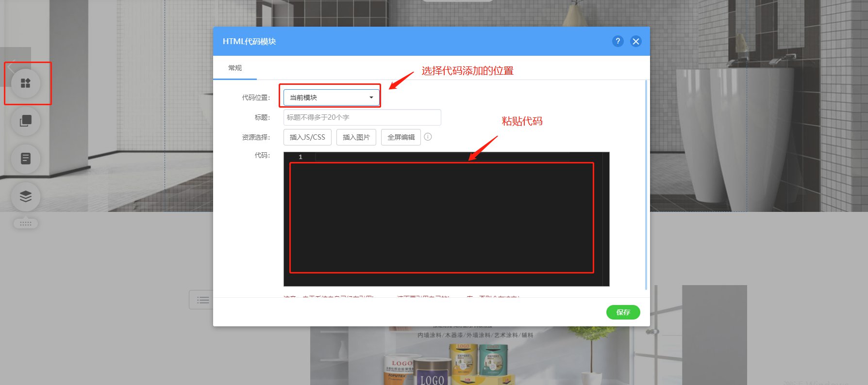
Task: Click the list icon left of dialog
Action: click(203, 300)
